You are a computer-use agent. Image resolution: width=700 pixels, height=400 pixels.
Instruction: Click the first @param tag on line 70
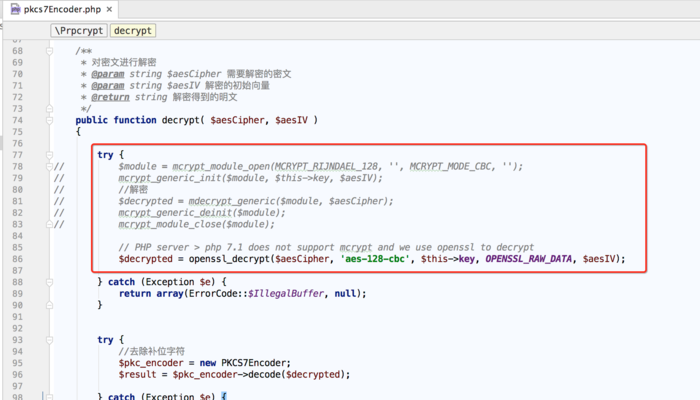point(108,74)
